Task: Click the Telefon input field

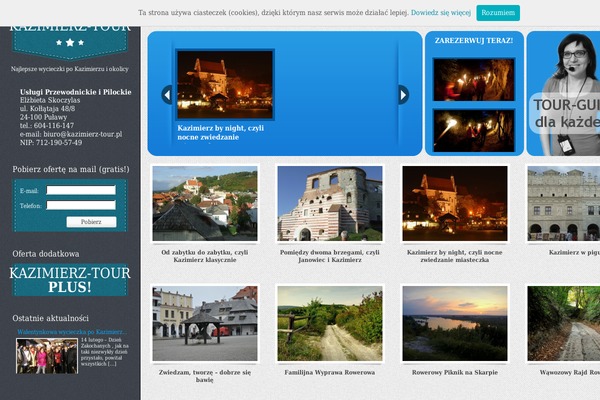Action: click(x=81, y=205)
